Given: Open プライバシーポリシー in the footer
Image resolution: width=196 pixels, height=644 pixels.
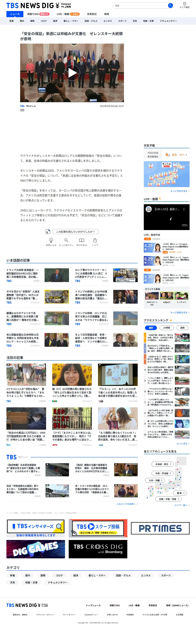Looking at the screenshot, I should point(45,614).
